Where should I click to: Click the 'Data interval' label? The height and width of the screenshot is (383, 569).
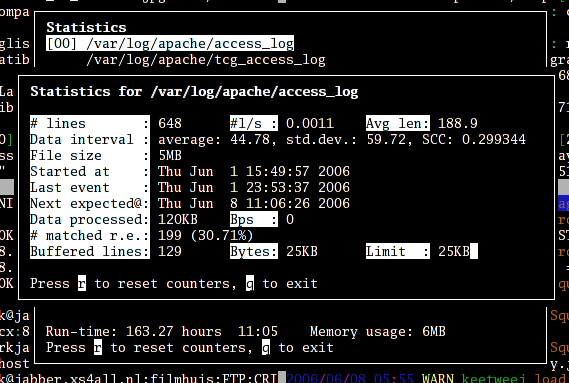(90, 139)
